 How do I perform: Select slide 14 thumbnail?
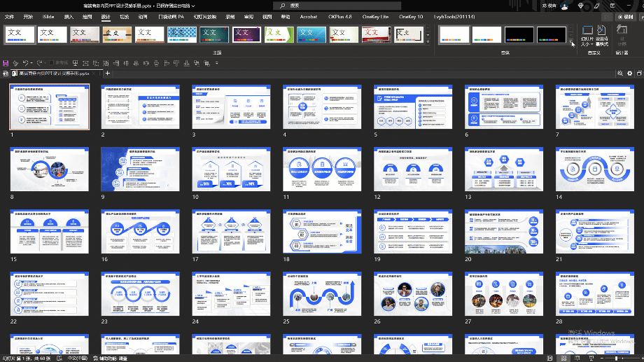[x=595, y=169]
